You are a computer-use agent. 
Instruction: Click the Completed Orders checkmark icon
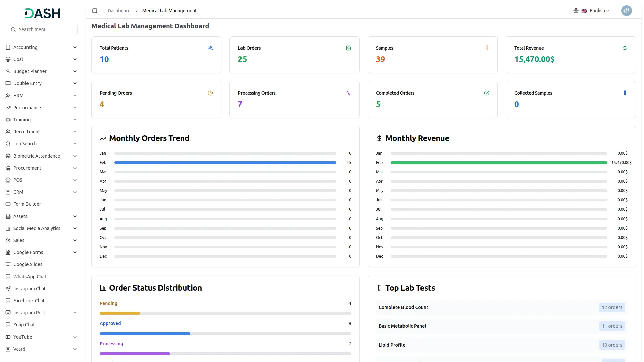click(487, 93)
